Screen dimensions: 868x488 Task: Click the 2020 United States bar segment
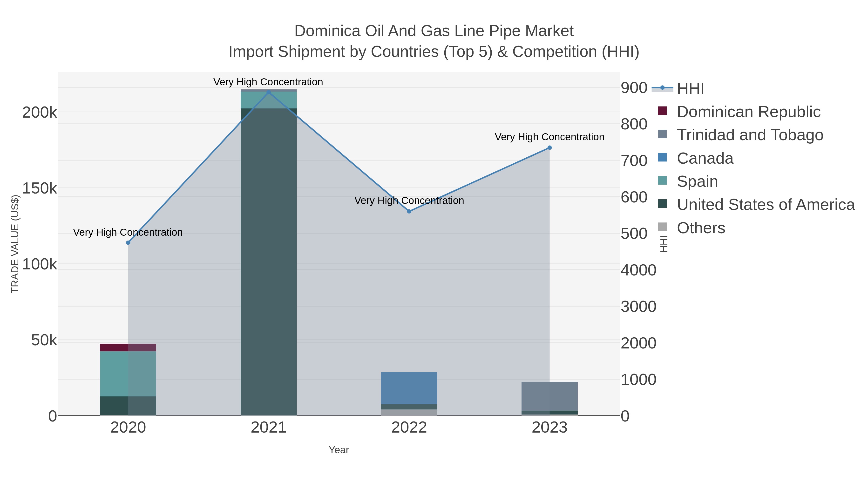click(x=128, y=406)
